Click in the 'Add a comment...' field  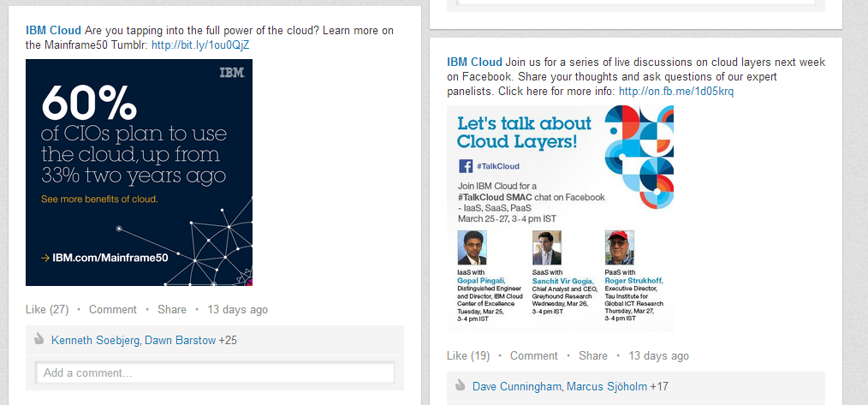coord(215,373)
